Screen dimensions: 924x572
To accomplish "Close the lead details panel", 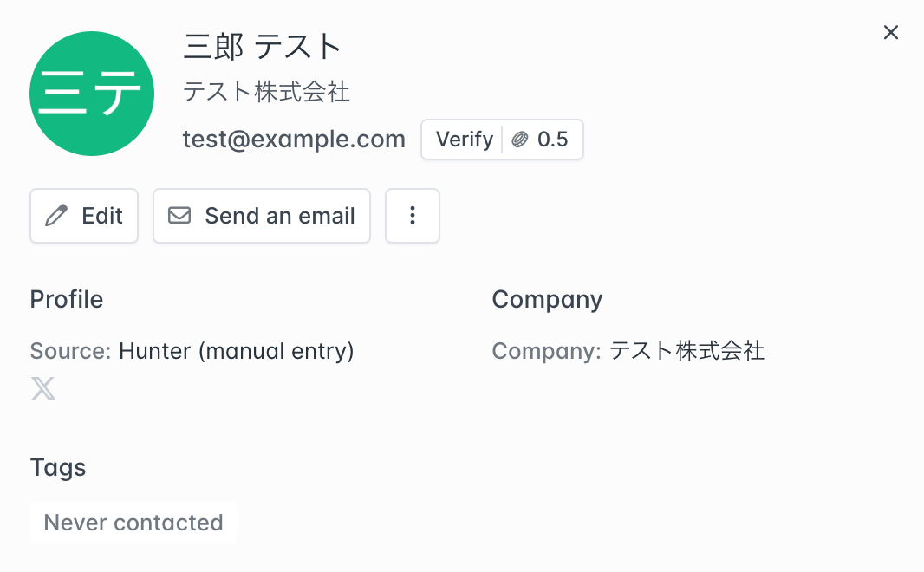I will point(890,33).
